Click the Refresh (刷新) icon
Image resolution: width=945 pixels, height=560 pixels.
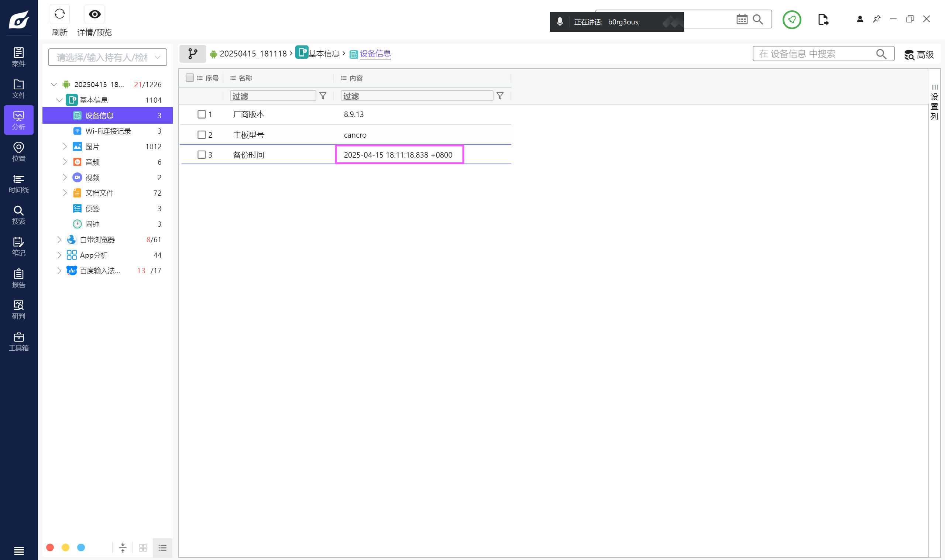click(59, 14)
